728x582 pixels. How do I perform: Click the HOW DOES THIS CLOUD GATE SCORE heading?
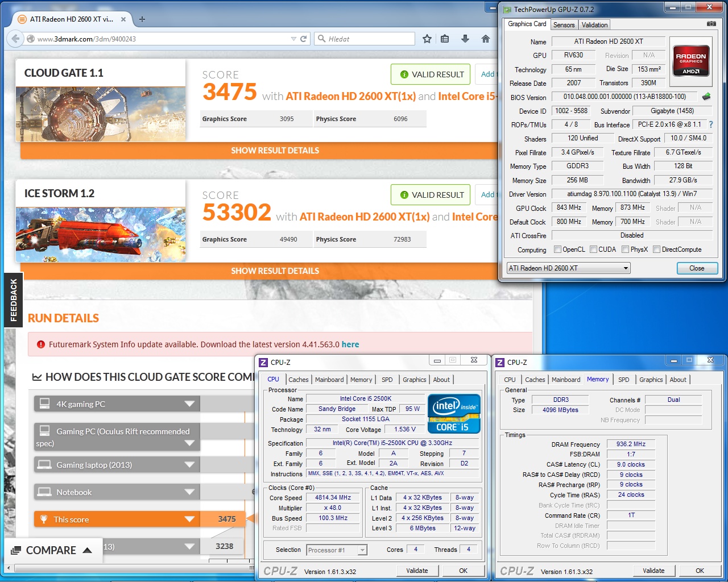(x=143, y=377)
